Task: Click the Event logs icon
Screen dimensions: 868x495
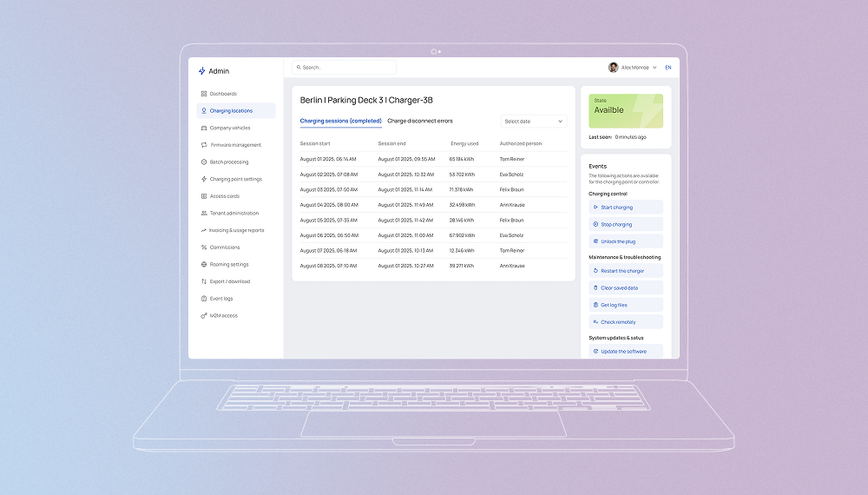Action: 204,299
